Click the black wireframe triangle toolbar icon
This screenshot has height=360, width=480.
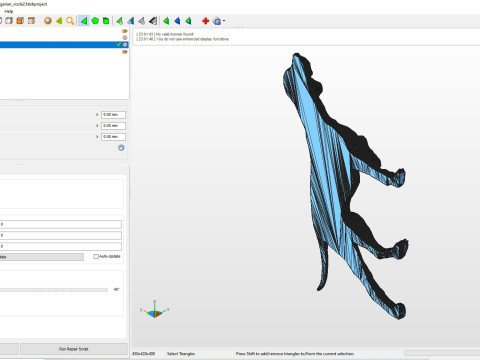tap(153, 21)
